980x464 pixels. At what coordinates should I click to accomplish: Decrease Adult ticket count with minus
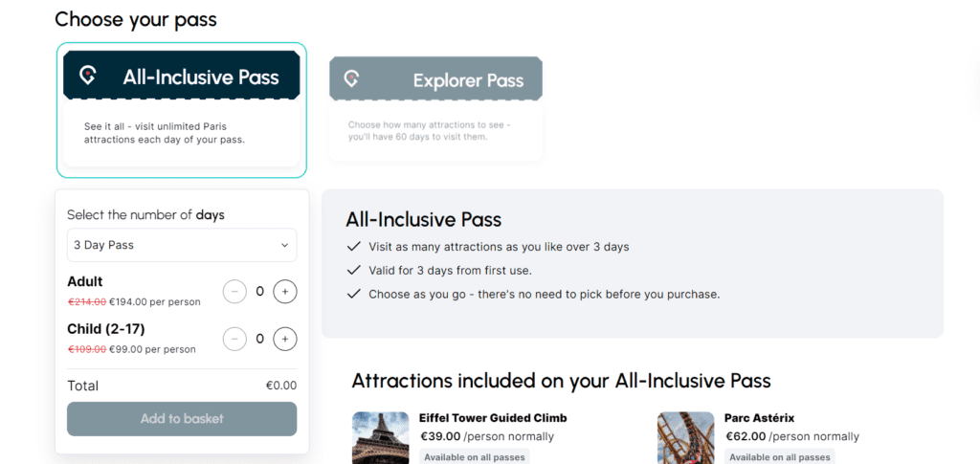(x=235, y=291)
